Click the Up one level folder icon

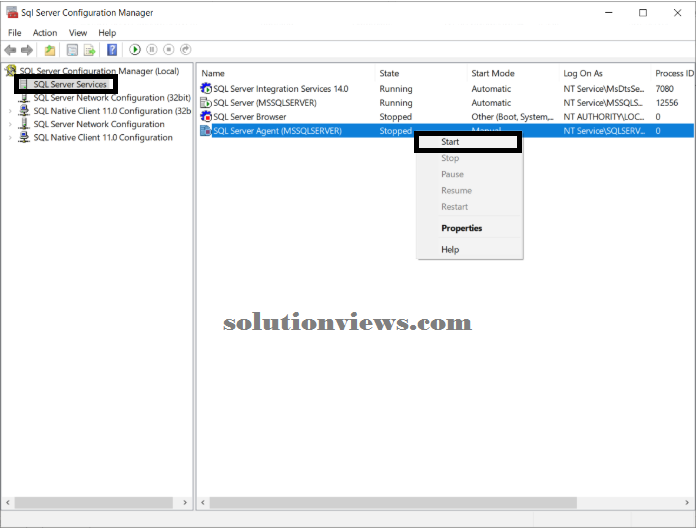click(50, 50)
